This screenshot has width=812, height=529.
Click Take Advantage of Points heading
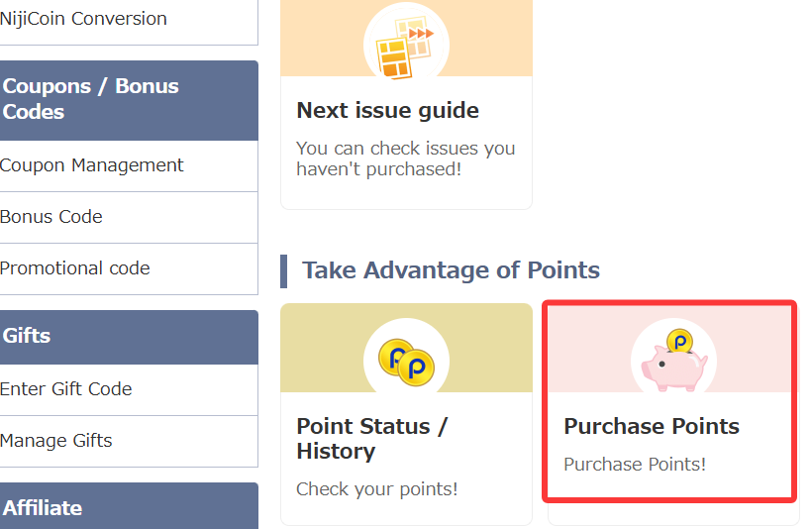(x=451, y=270)
